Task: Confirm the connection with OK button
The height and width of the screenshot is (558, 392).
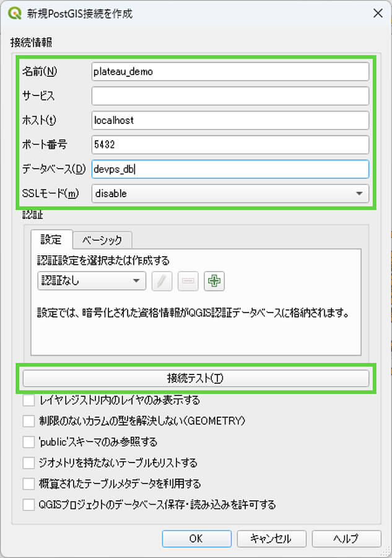Action: [196, 538]
